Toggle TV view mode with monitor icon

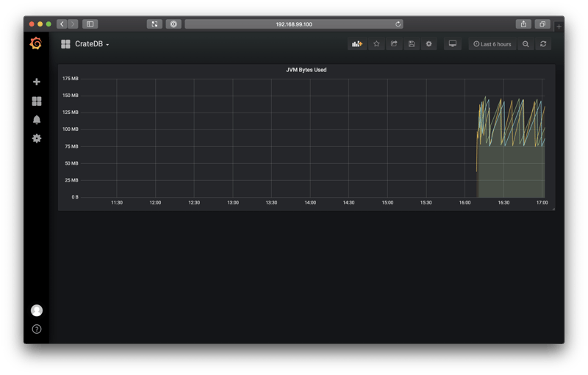pos(453,44)
